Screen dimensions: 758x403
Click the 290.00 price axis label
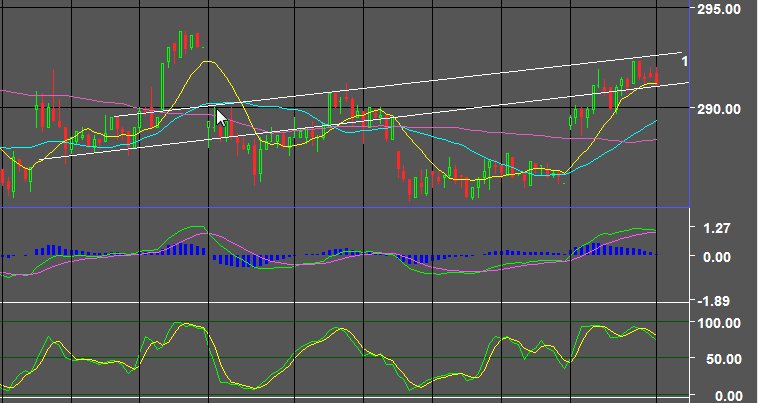pos(719,109)
